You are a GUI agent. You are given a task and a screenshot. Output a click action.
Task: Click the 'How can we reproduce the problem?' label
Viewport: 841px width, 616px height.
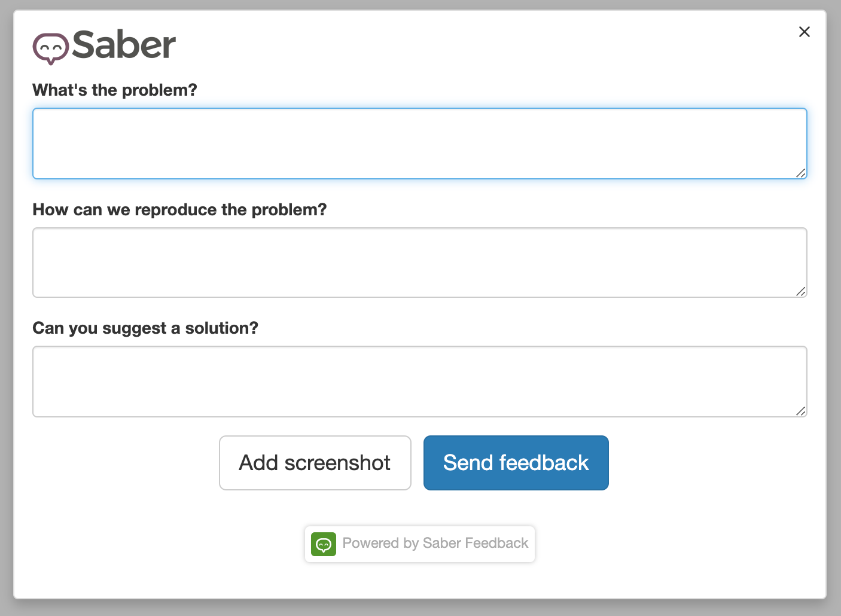pyautogui.click(x=179, y=210)
